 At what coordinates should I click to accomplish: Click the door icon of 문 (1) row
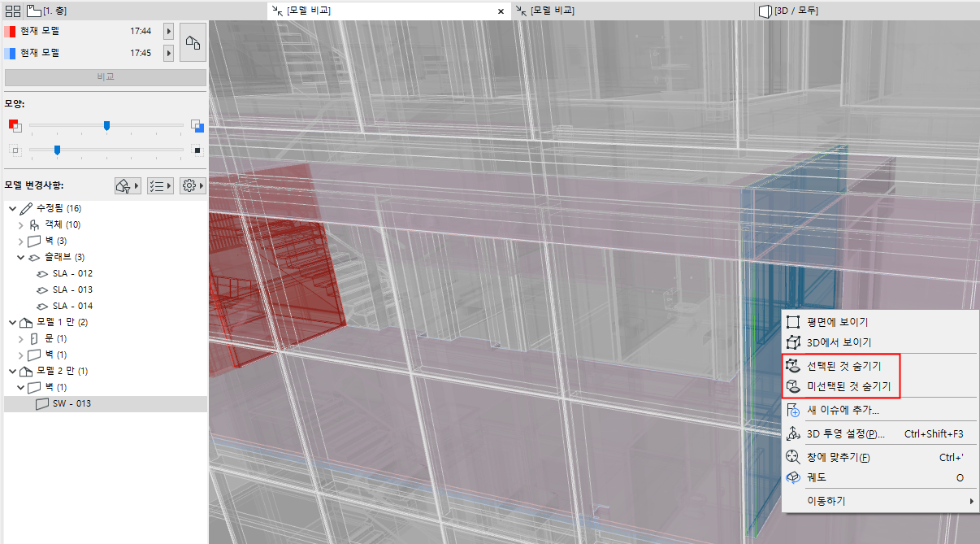point(34,339)
